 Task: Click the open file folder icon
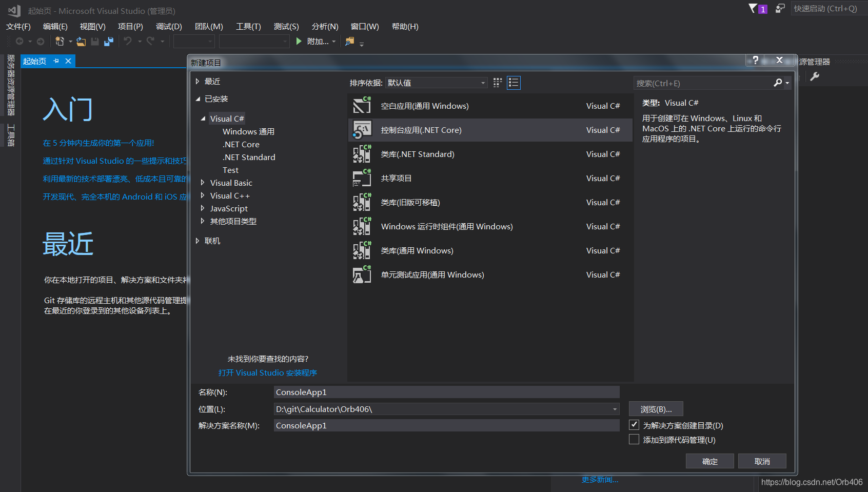pyautogui.click(x=81, y=42)
